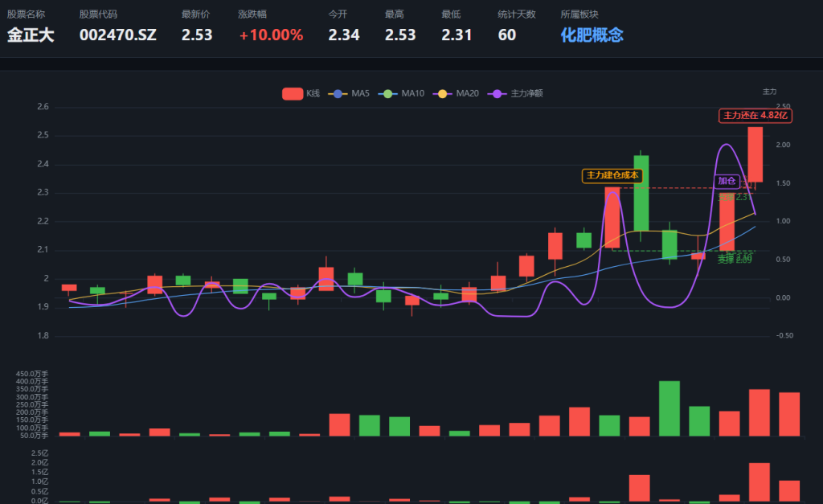
Task: Click the 主力 right axis title
Action: tap(769, 92)
